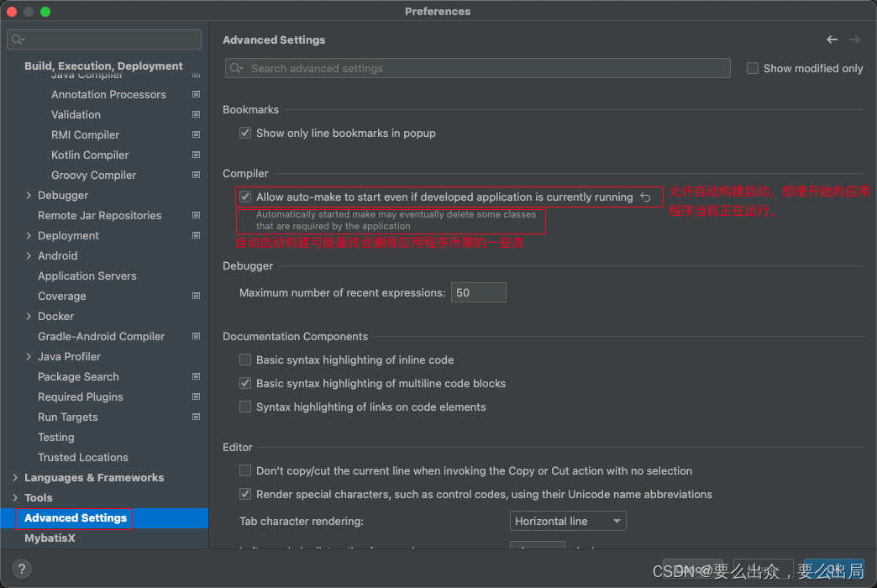Enable Basic syntax highlighting of inline code
This screenshot has width=877, height=588.
click(245, 360)
